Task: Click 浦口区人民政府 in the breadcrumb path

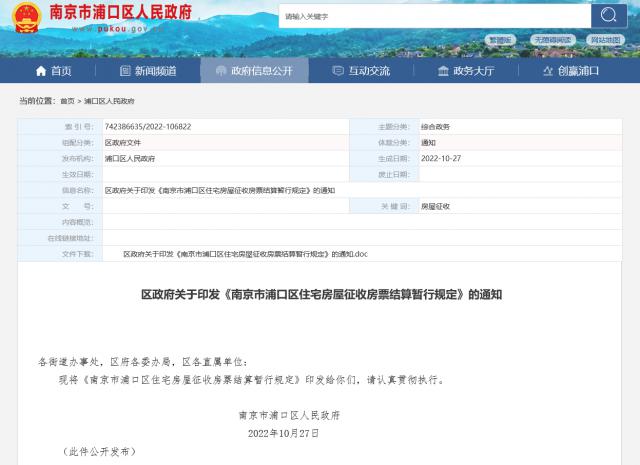Action: pos(109,101)
